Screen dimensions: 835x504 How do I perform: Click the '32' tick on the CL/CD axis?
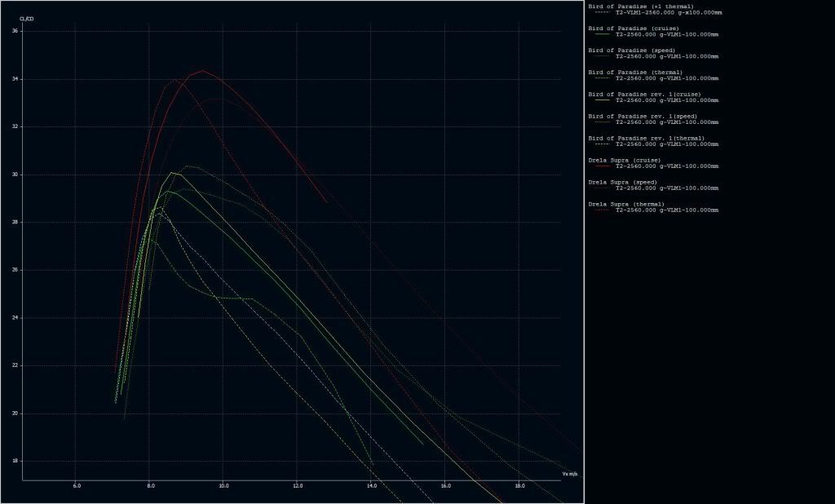tap(15, 126)
